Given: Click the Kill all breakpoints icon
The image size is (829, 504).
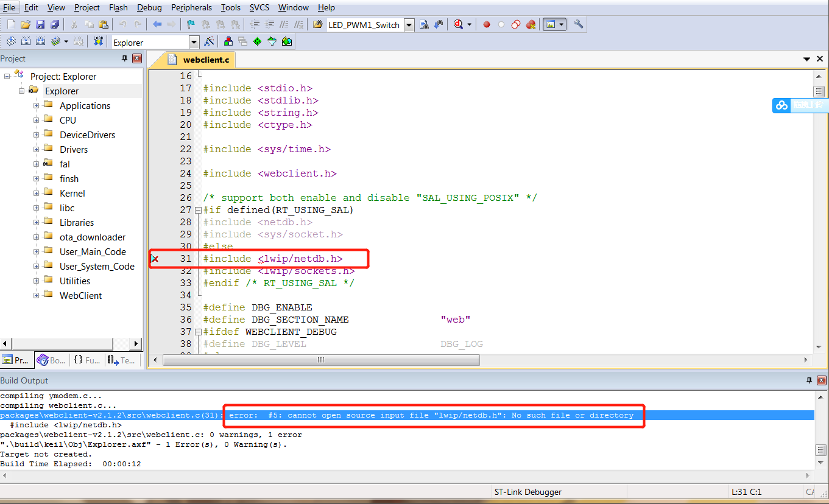Looking at the screenshot, I should pos(531,24).
